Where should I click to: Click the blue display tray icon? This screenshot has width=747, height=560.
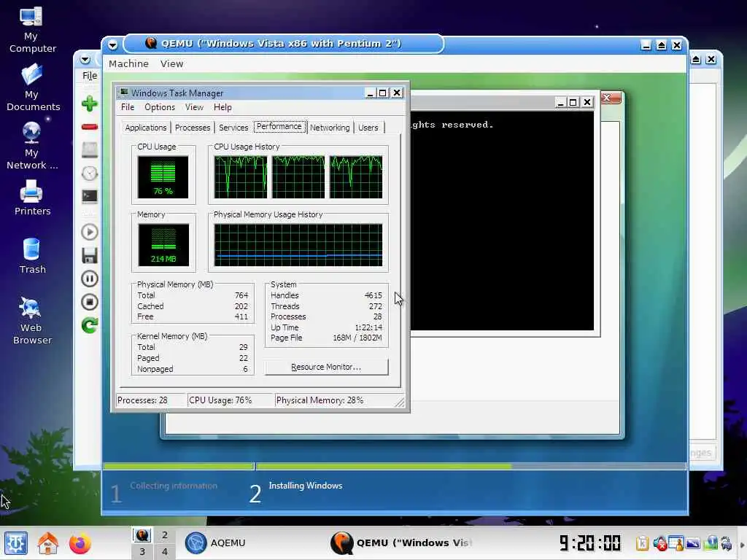(693, 543)
